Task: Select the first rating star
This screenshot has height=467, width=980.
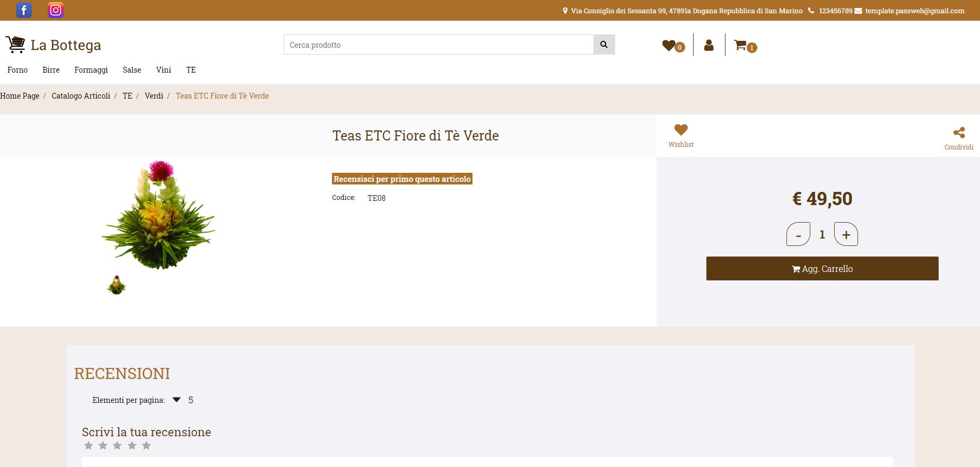Action: (89, 445)
